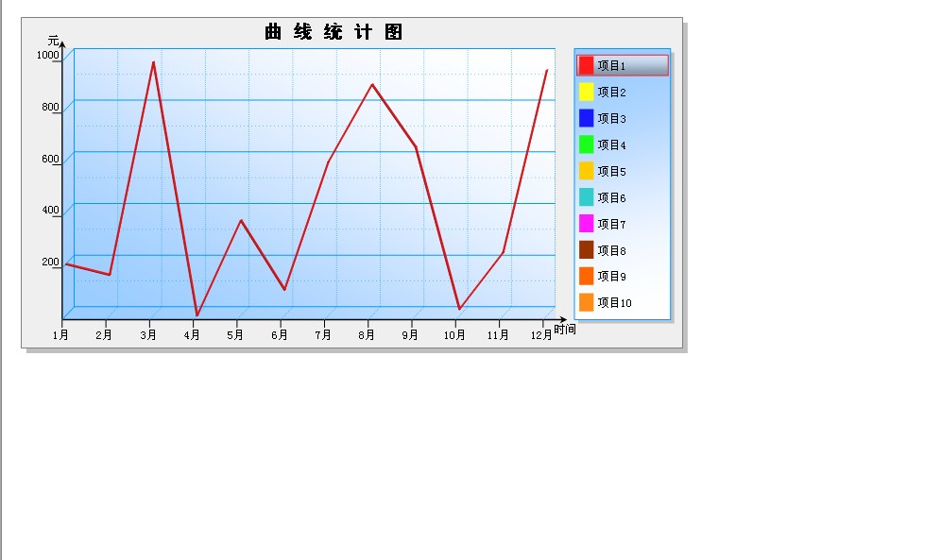
Task: Click the orange swatch for 项目9
Action: 587,276
